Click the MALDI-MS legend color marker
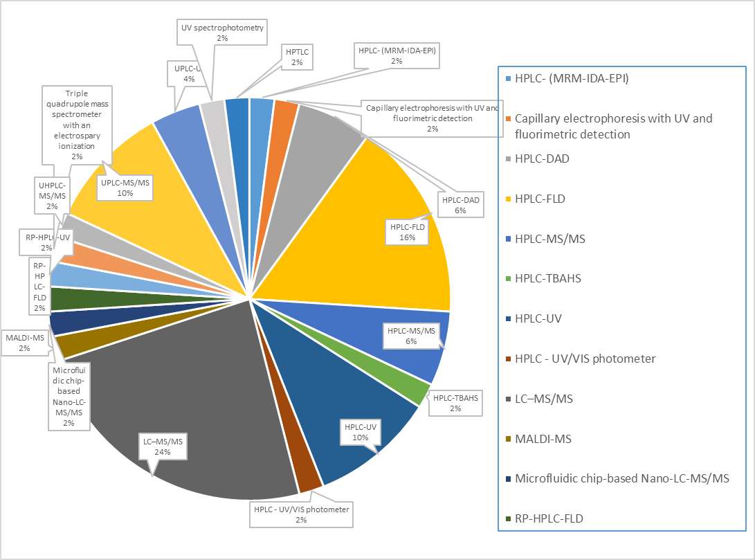 (510, 439)
